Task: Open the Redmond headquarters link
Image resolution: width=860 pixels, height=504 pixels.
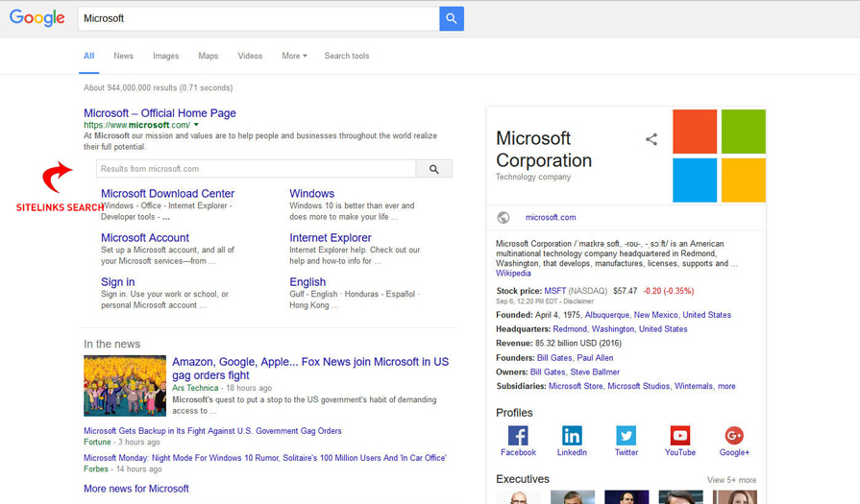Action: [569, 329]
